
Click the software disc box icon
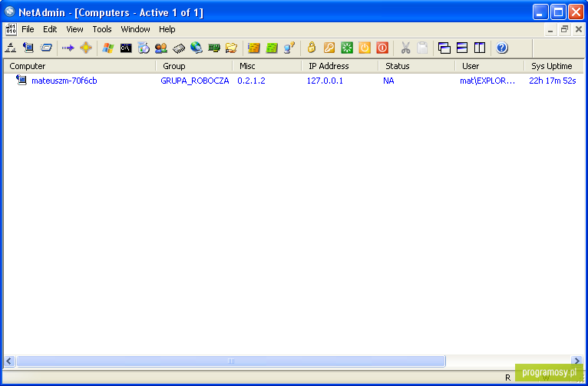(144, 48)
